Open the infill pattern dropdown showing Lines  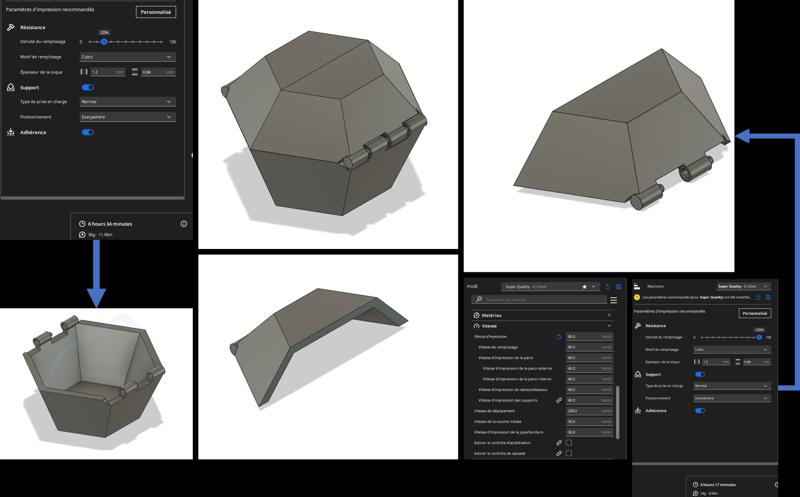point(731,350)
